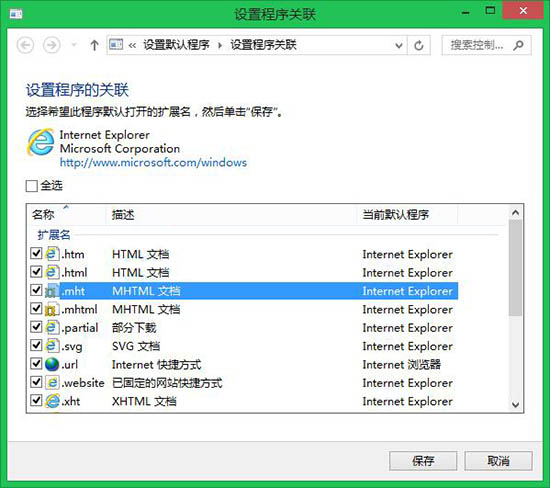Click the Forward arrow navigation icon
The height and width of the screenshot is (488, 550).
[52, 45]
